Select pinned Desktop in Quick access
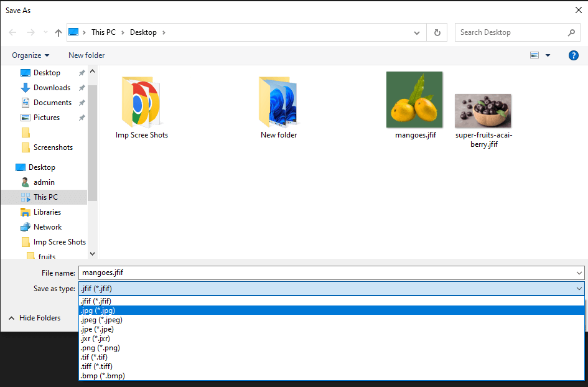The height and width of the screenshot is (387, 588). [x=47, y=73]
